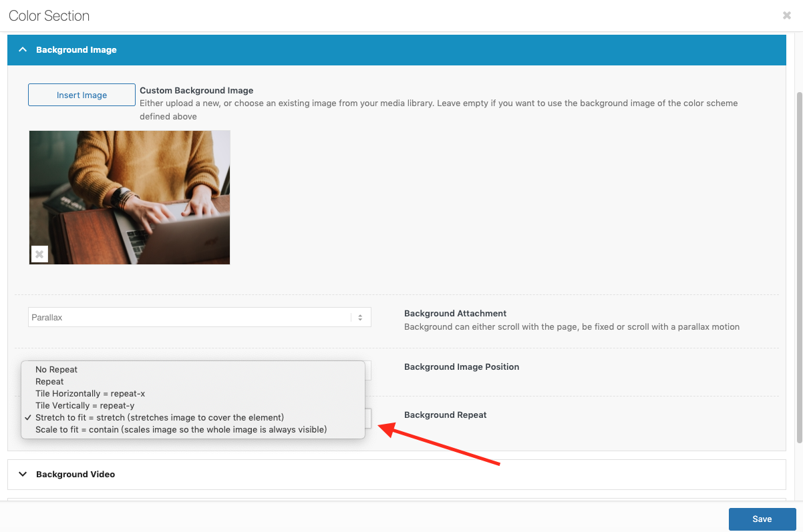Click the Background Image Position label
803x532 pixels.
point(462,366)
